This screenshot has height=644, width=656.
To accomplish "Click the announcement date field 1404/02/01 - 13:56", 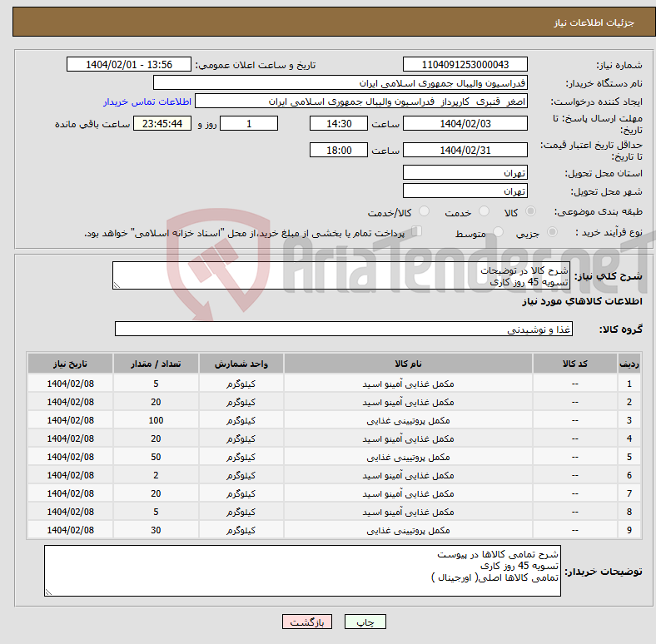I will [x=129, y=64].
